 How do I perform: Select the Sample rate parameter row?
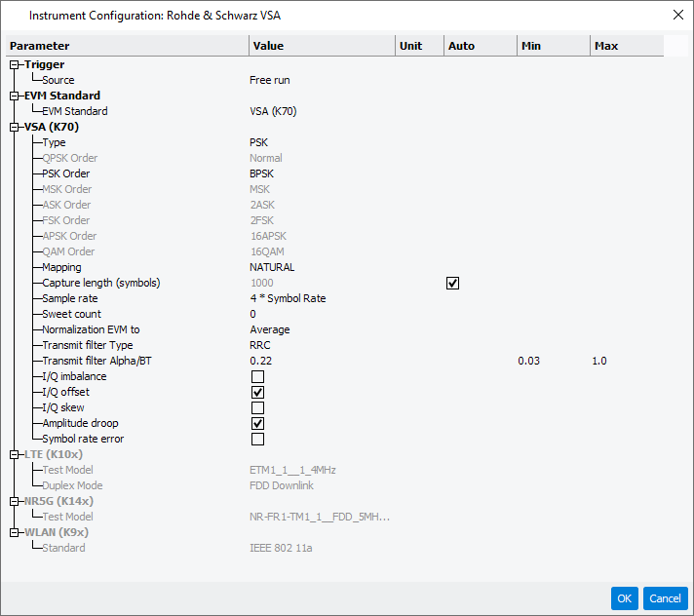point(70,298)
